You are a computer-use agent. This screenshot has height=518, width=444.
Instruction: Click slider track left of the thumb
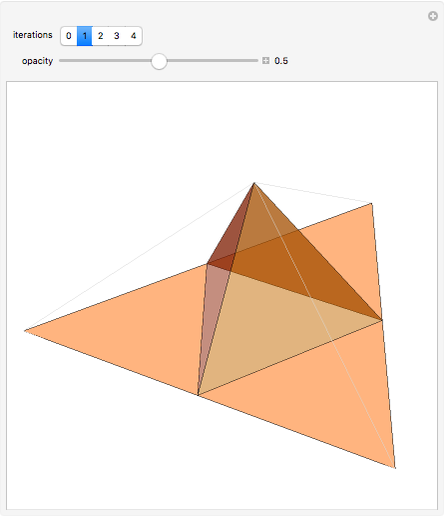coord(105,61)
